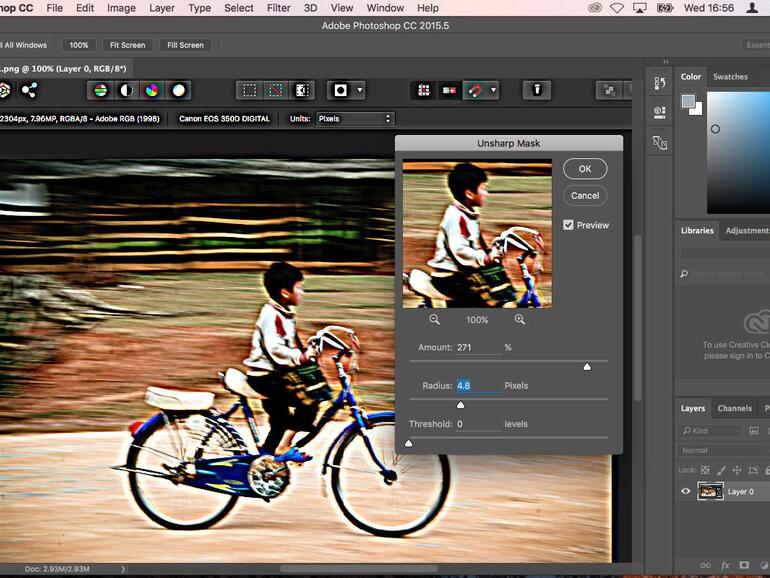Click the Radius slider handle

[460, 405]
